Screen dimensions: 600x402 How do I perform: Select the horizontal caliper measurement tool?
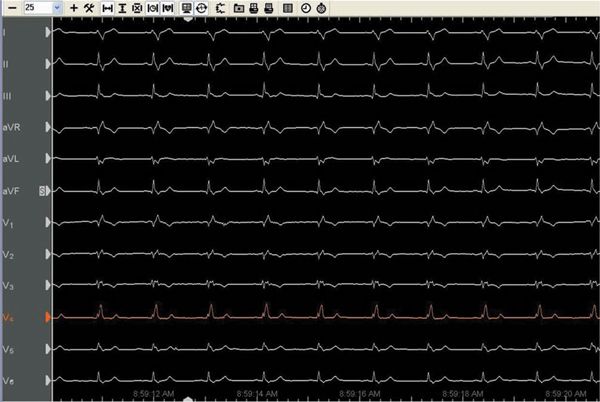(107, 7)
